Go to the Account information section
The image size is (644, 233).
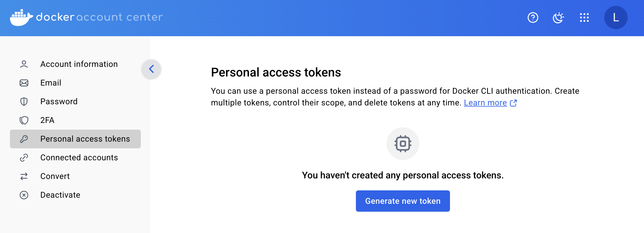[79, 64]
